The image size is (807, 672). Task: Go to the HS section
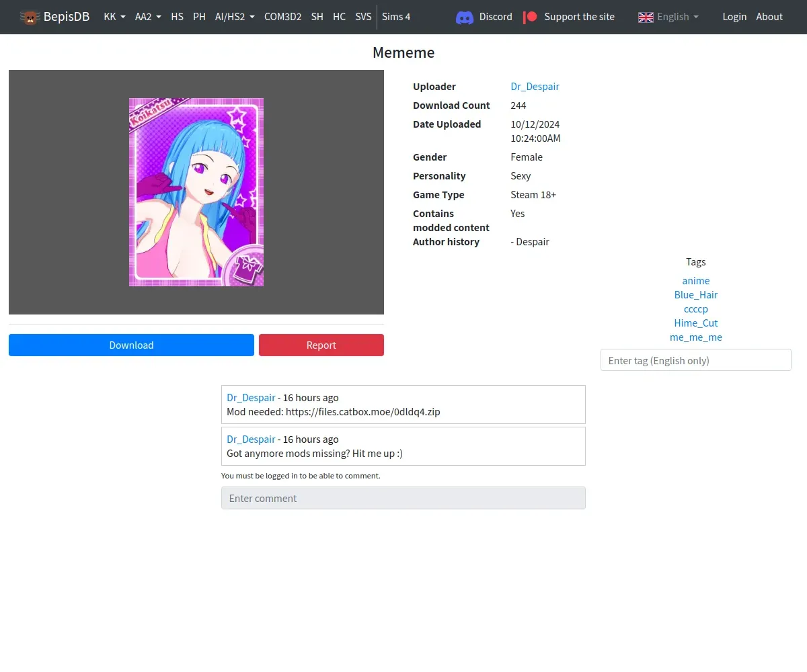(177, 17)
